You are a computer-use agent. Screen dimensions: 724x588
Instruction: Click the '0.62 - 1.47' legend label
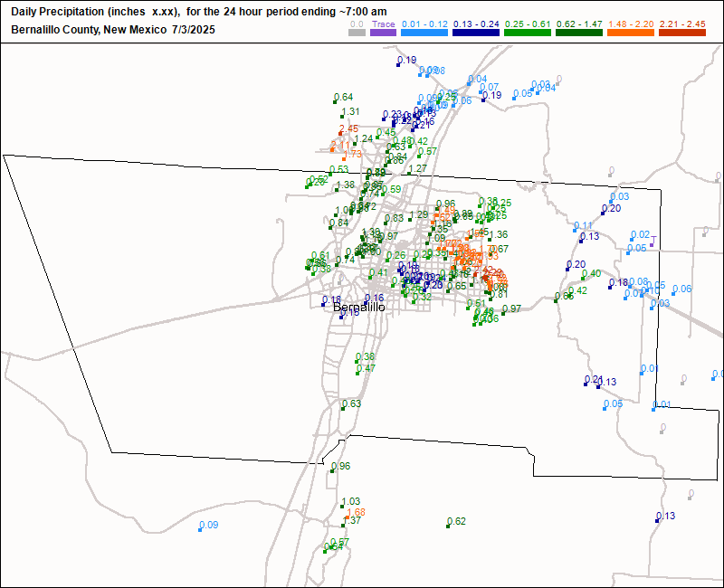tap(579, 24)
